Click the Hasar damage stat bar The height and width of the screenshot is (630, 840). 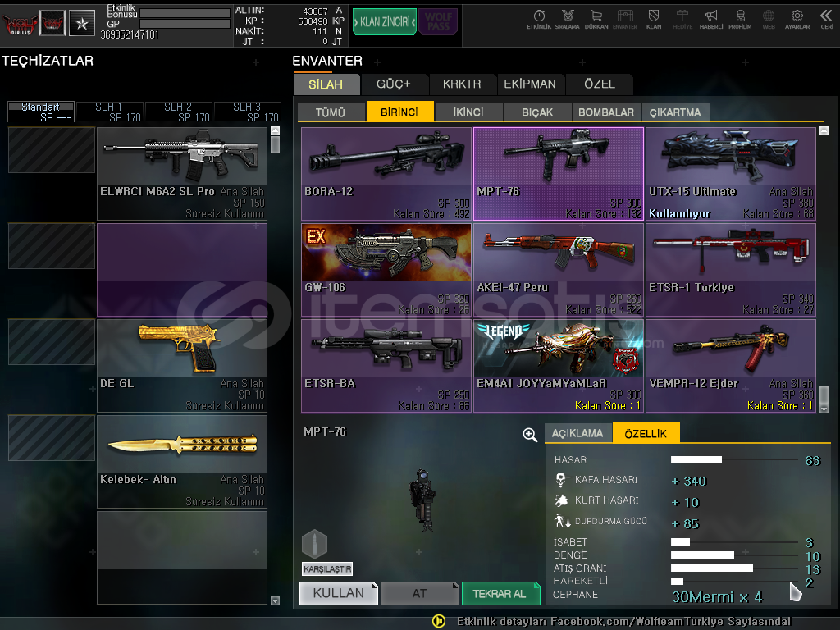[734, 459]
